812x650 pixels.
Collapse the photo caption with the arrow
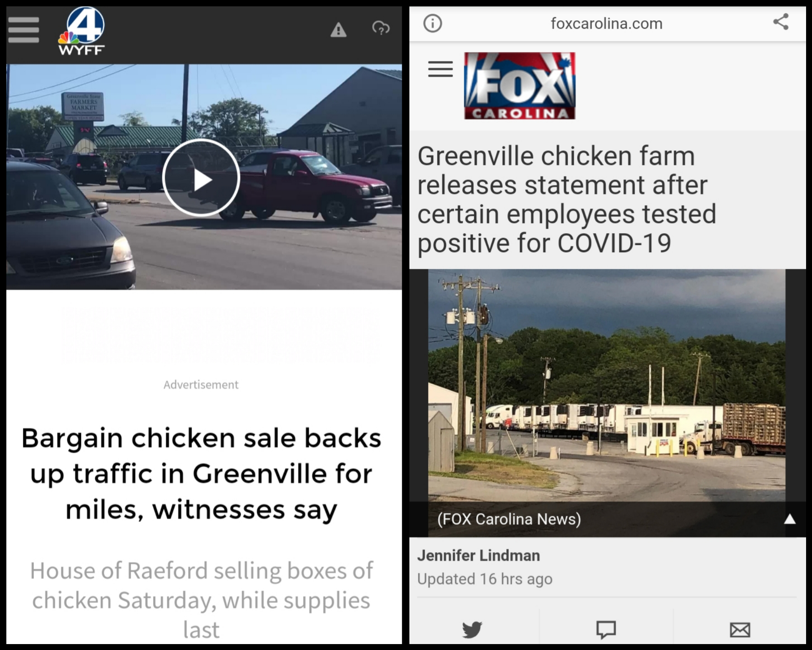click(x=790, y=519)
